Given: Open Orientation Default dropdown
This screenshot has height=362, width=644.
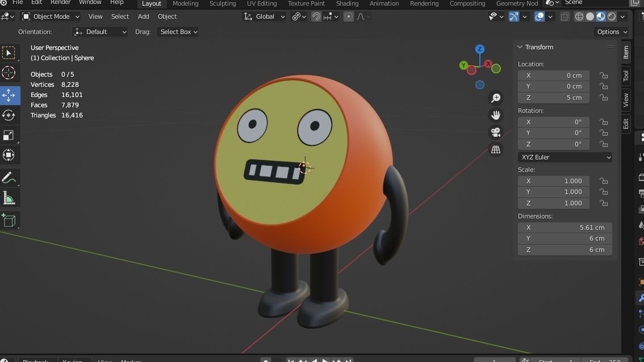Looking at the screenshot, I should [100, 32].
